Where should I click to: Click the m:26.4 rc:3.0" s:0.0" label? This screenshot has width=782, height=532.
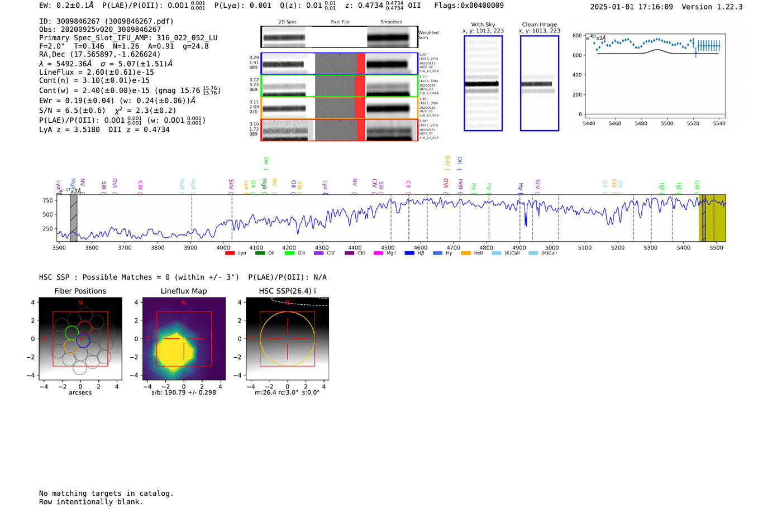[287, 392]
